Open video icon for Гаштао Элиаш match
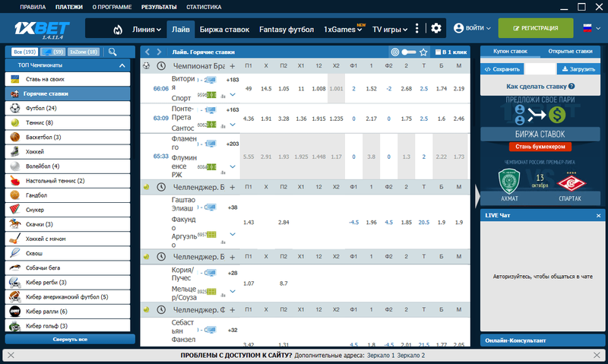Image resolution: width=608 pixels, height=364 pixels. tap(211, 207)
